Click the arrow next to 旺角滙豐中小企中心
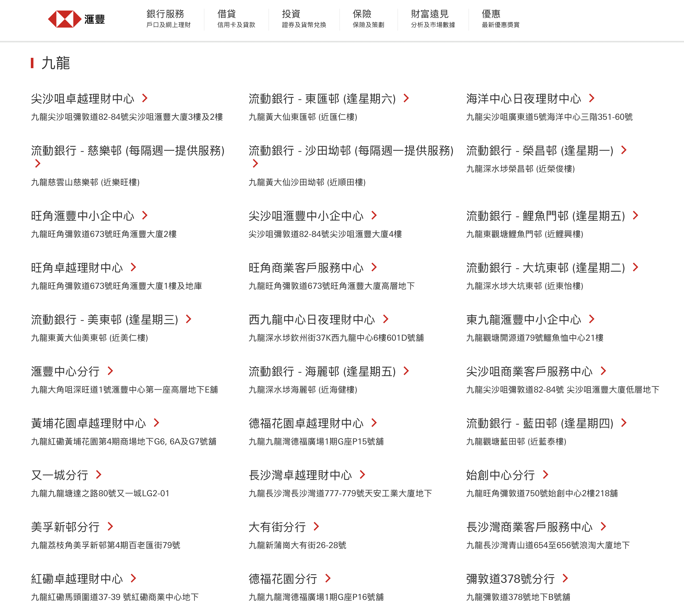 click(x=145, y=215)
